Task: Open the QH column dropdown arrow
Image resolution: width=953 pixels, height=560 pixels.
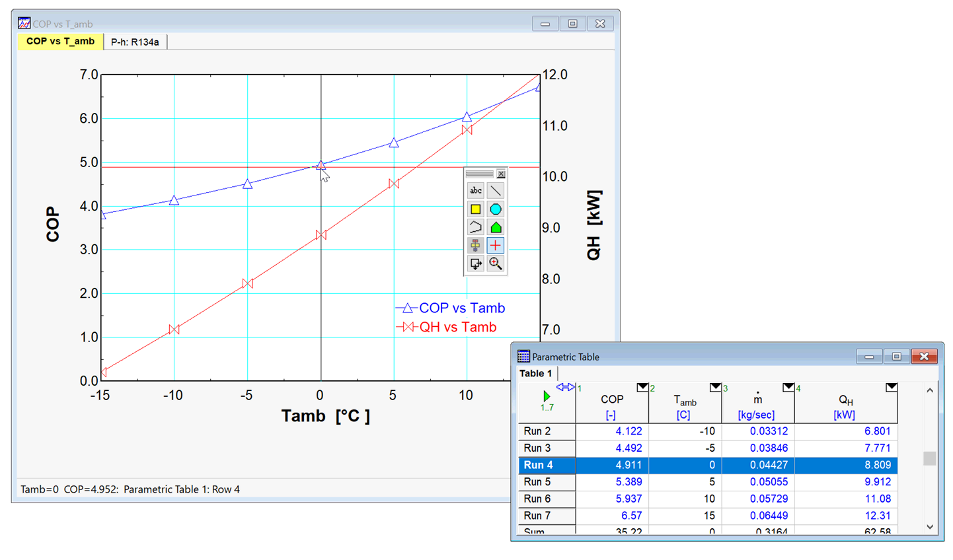Action: [x=891, y=388]
